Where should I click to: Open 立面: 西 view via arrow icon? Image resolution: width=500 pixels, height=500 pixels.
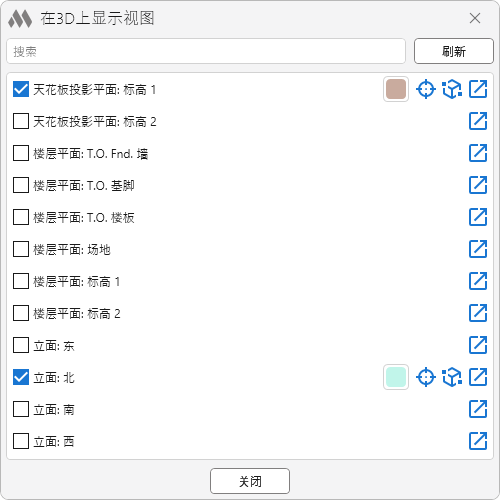coord(478,441)
